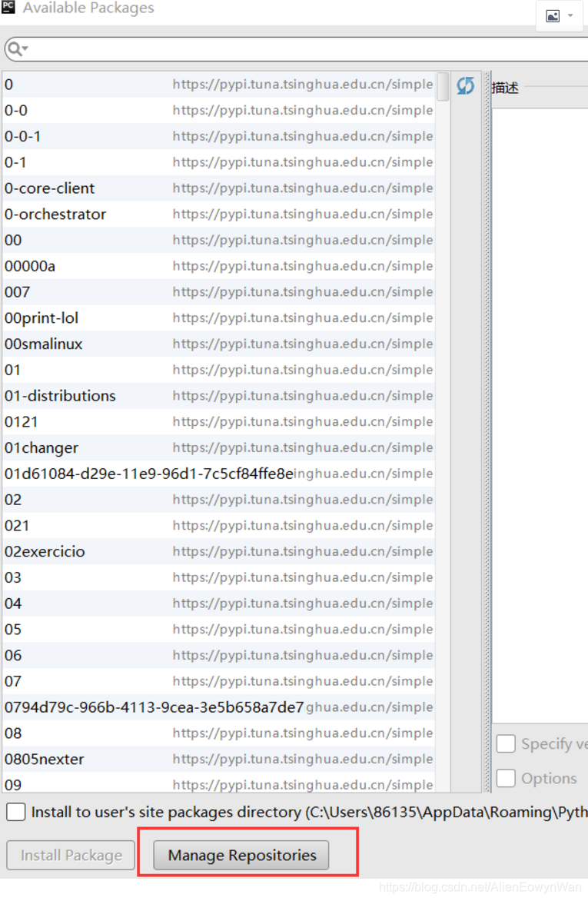Click the reload package list icon
588x901 pixels.
tap(465, 85)
